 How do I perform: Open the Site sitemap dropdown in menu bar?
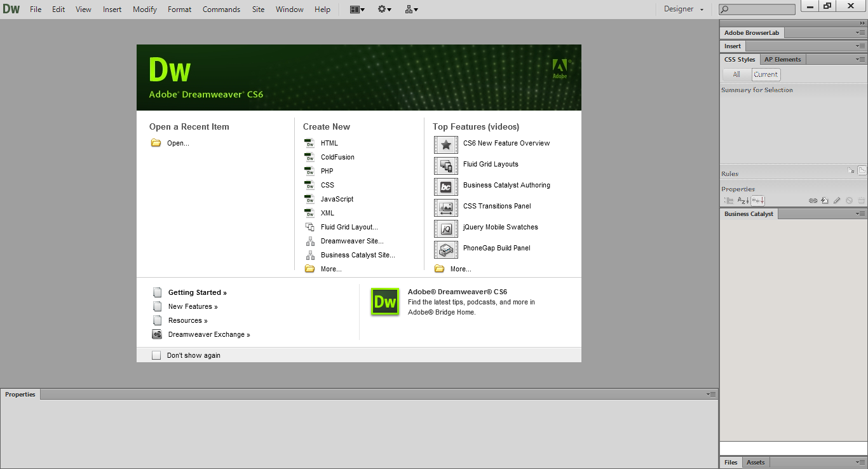point(411,10)
